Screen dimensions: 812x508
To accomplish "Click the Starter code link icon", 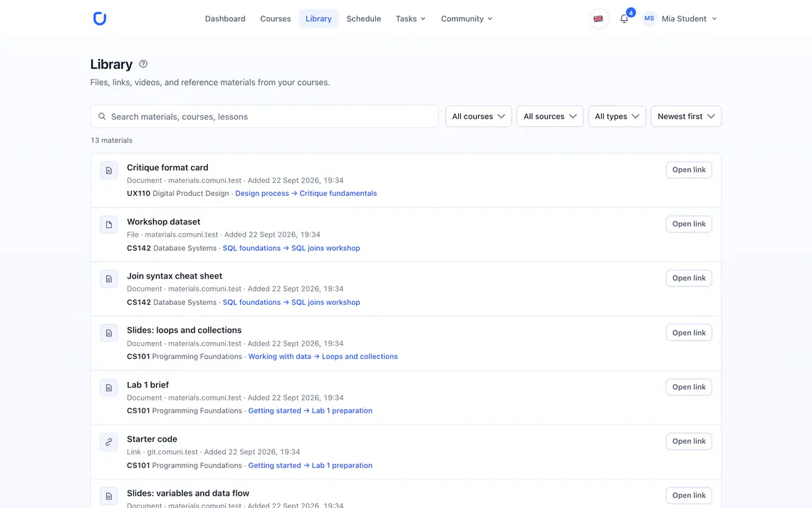I will click(109, 442).
